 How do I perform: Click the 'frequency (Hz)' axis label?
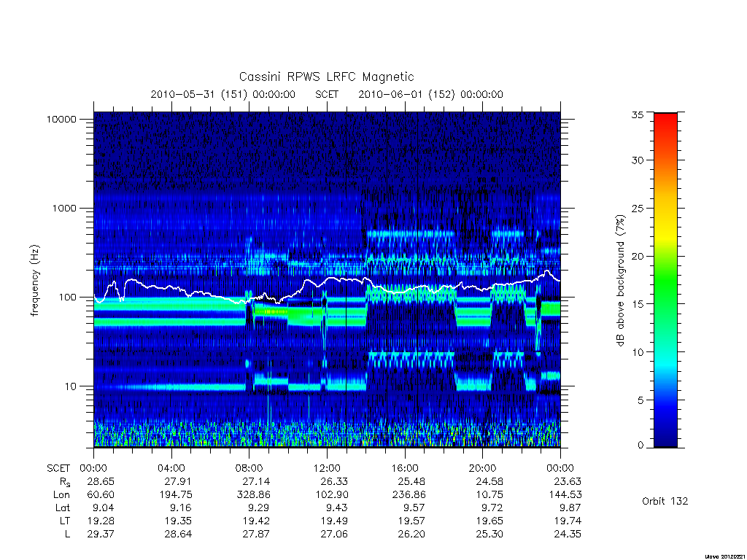pyautogui.click(x=34, y=281)
